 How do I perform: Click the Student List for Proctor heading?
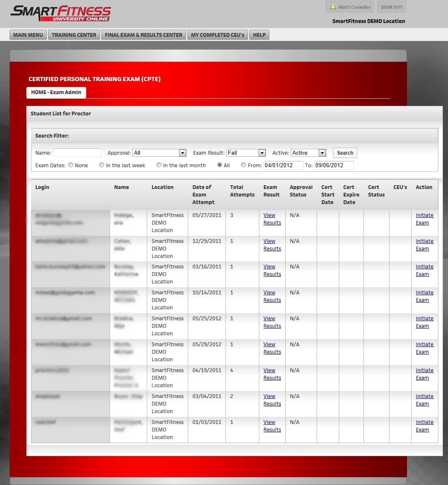[61, 114]
